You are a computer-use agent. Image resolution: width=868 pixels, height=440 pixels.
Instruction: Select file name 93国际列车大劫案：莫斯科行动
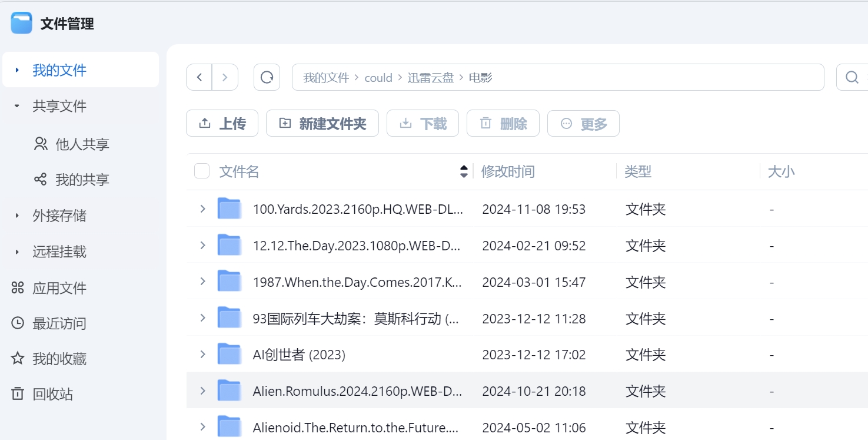pyautogui.click(x=356, y=319)
